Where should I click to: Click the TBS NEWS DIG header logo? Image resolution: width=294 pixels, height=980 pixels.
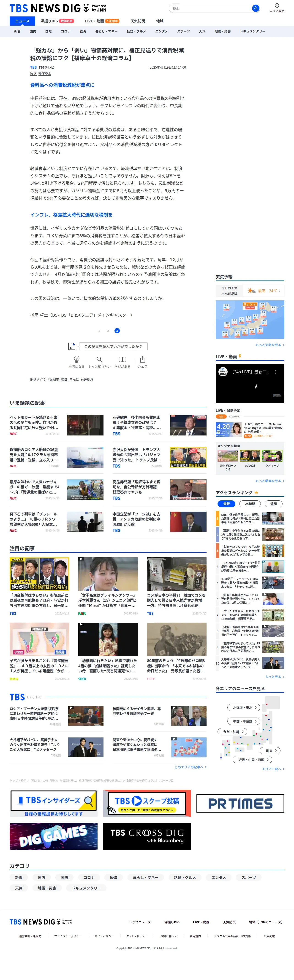pos(58,8)
